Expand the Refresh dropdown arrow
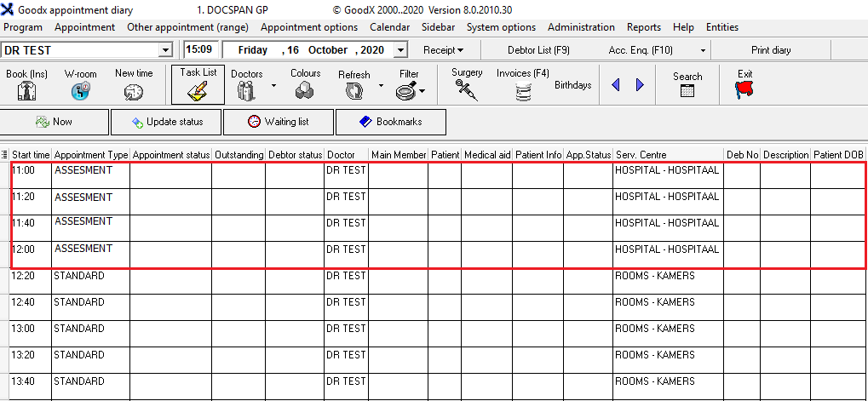 (380, 86)
